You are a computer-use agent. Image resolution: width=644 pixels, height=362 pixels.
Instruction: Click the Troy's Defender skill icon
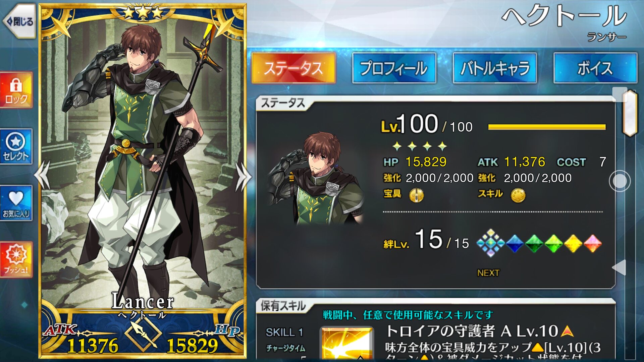[x=347, y=344]
